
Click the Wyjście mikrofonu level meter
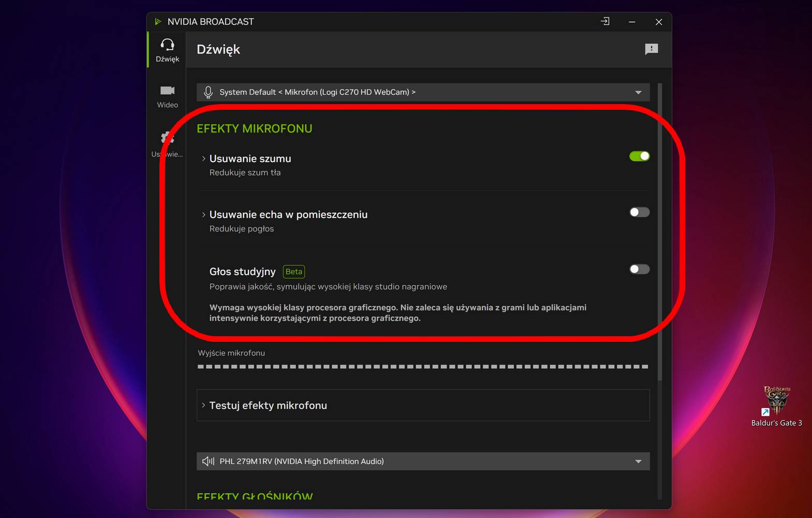click(x=423, y=366)
